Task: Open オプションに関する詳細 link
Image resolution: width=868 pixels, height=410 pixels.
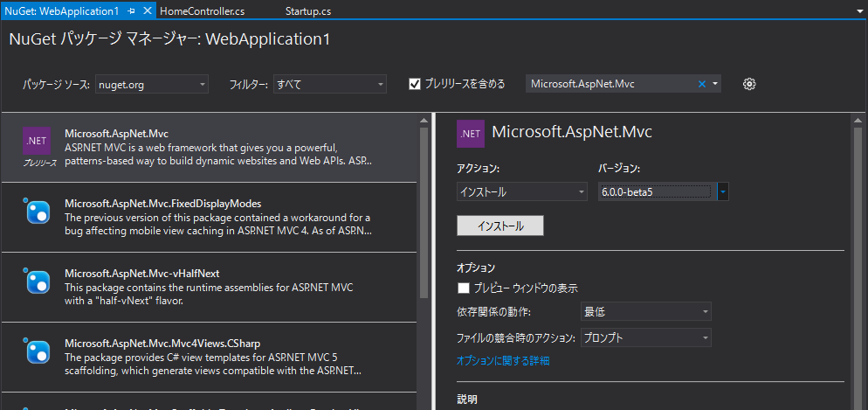Action: pyautogui.click(x=503, y=361)
